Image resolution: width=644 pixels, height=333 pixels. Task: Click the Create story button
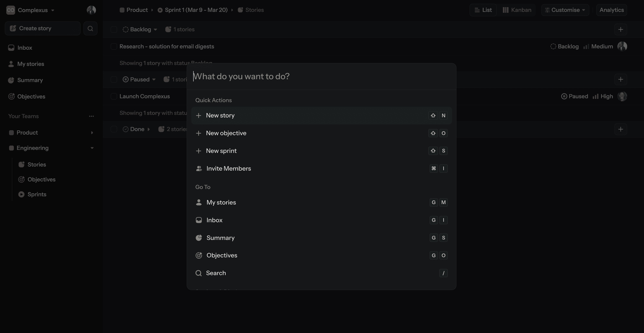pyautogui.click(x=43, y=28)
